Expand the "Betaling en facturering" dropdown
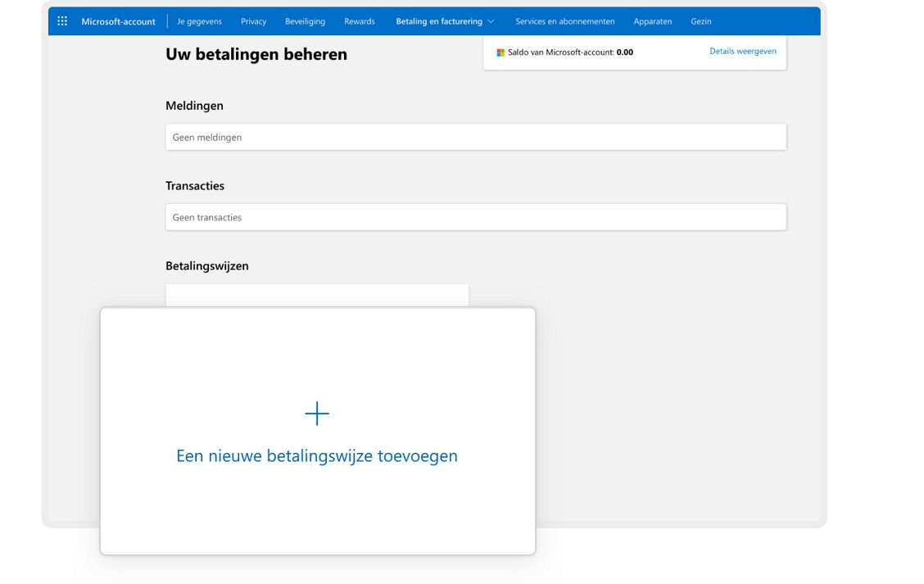 tap(445, 21)
